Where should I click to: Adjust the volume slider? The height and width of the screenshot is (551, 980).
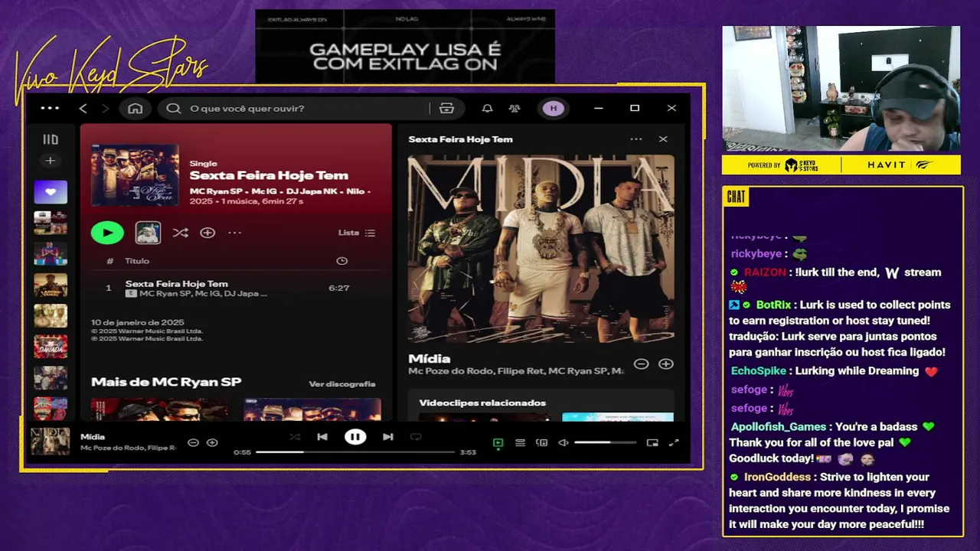605,442
